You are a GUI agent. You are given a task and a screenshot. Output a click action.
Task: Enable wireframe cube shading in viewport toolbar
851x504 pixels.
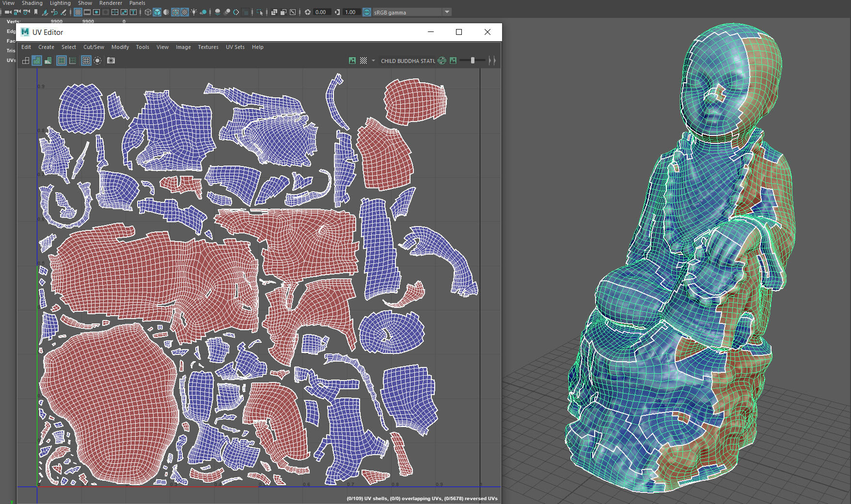coord(148,12)
